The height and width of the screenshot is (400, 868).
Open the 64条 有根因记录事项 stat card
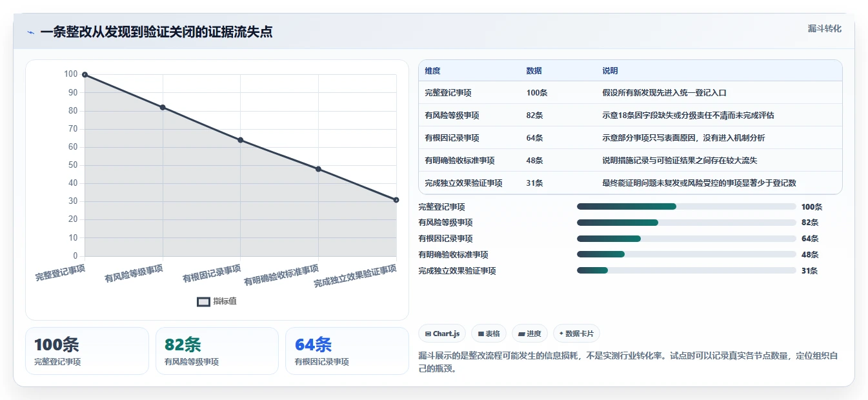pos(347,351)
